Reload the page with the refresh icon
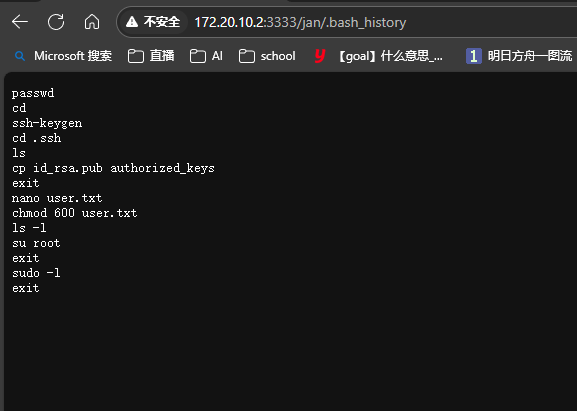The image size is (577, 411). 56,22
